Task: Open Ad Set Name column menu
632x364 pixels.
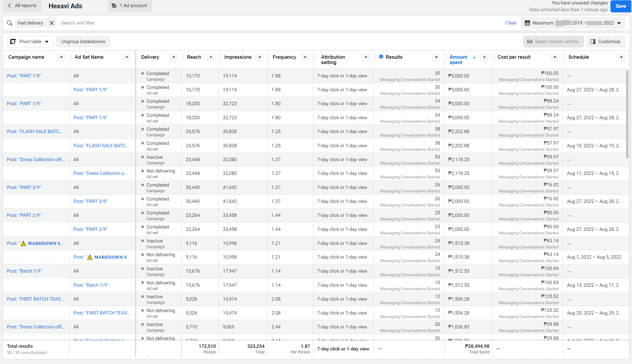Action: click(x=127, y=57)
